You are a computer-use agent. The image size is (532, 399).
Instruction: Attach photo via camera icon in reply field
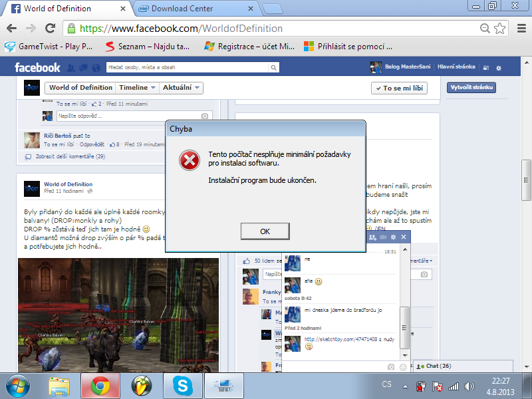[205, 116]
